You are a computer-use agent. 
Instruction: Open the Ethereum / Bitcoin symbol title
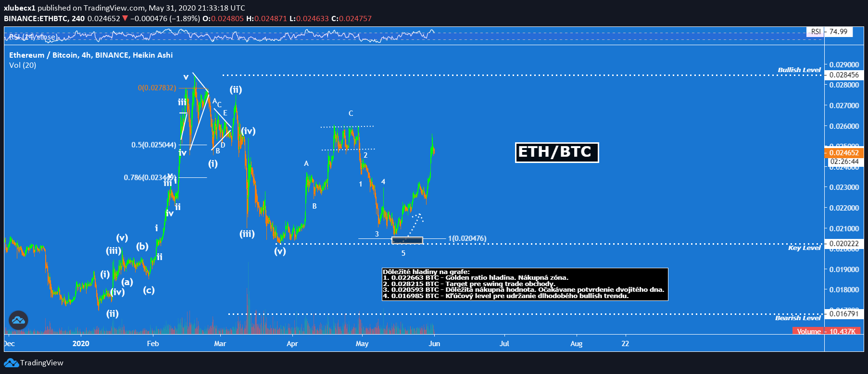click(x=90, y=55)
